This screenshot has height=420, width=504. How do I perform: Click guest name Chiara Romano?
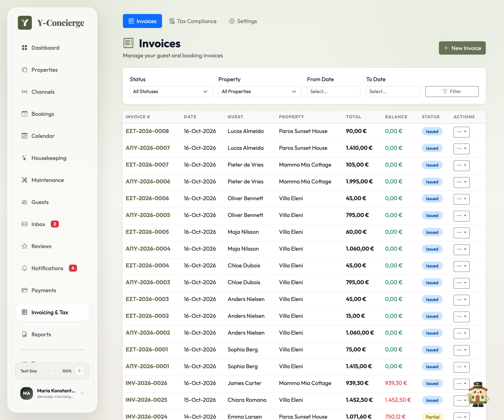[247, 400]
